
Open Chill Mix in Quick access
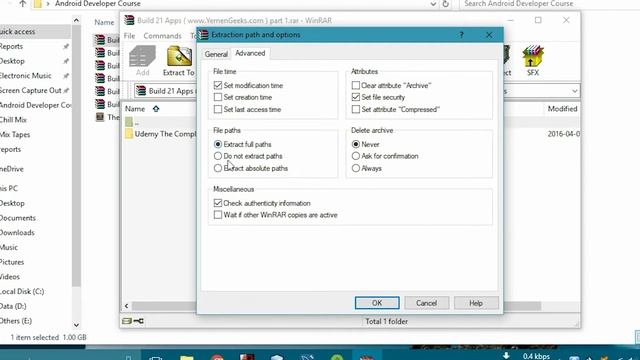click(13, 120)
